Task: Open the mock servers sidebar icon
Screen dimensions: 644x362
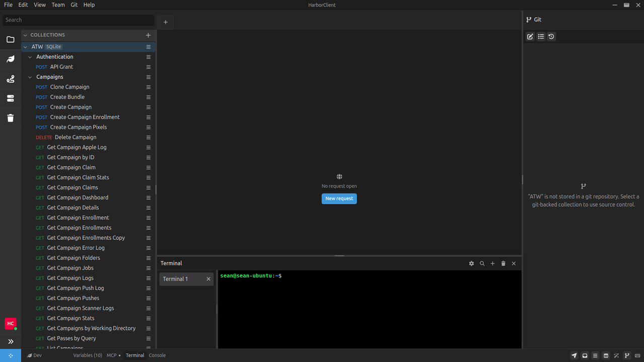Action: (11, 99)
